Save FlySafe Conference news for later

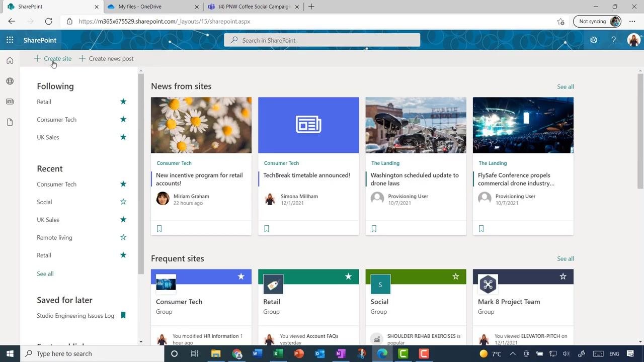[481, 228]
